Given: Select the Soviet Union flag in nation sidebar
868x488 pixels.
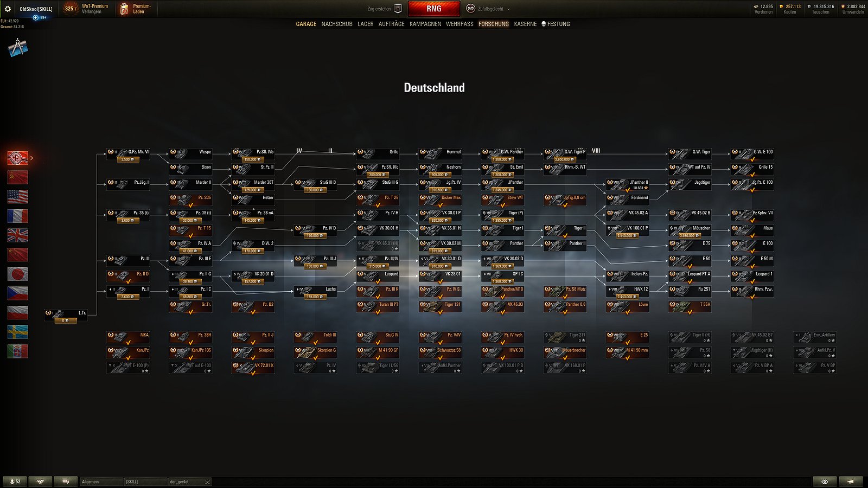Looking at the screenshot, I should (x=18, y=176).
